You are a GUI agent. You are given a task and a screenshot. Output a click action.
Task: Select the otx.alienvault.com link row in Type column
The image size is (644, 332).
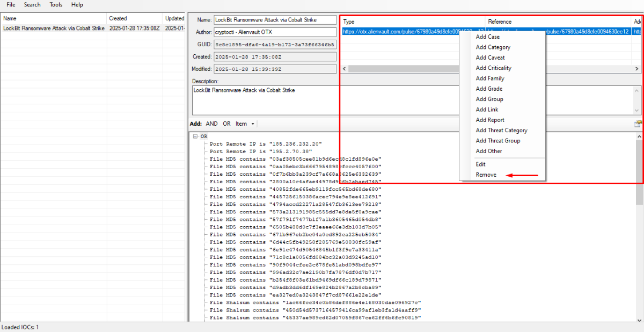click(x=413, y=32)
